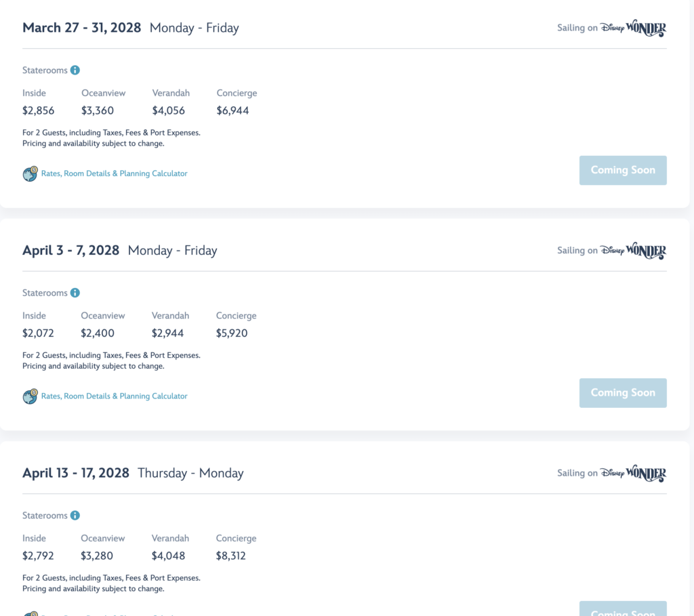
Task: Open Rates, Room Details link for April 3
Action: [114, 396]
